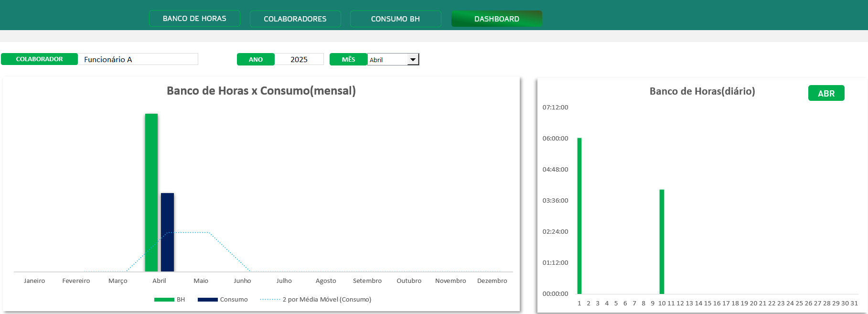Select the green BH bar for Abril

click(x=151, y=192)
